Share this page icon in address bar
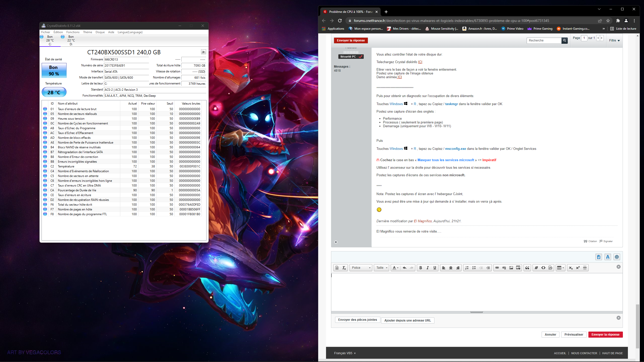Viewport: 644px width, 362px height. pyautogui.click(x=600, y=21)
